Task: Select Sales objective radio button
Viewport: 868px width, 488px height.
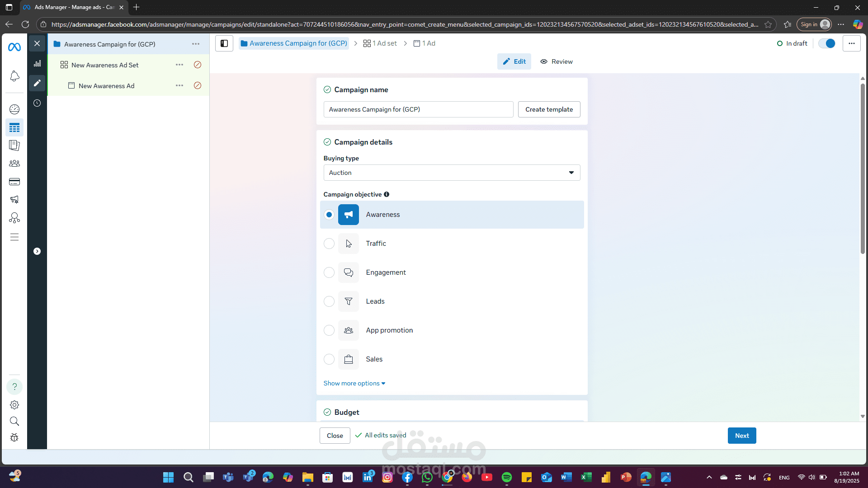Action: [329, 359]
